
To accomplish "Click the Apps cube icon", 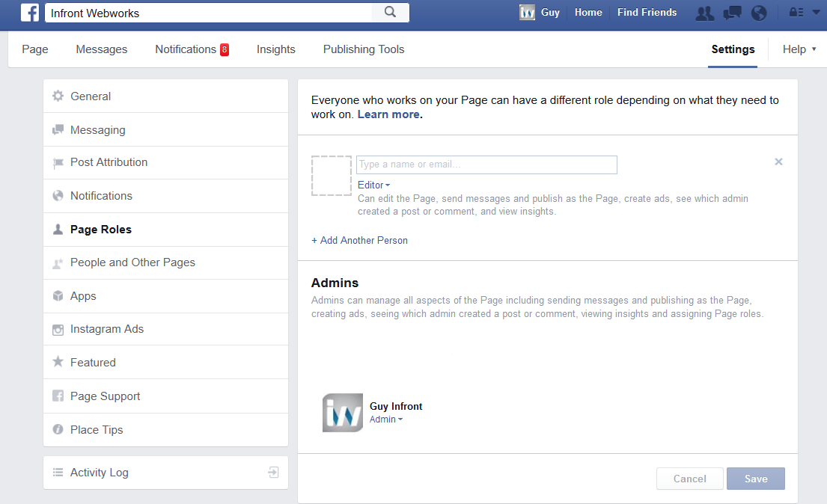I will (x=58, y=296).
